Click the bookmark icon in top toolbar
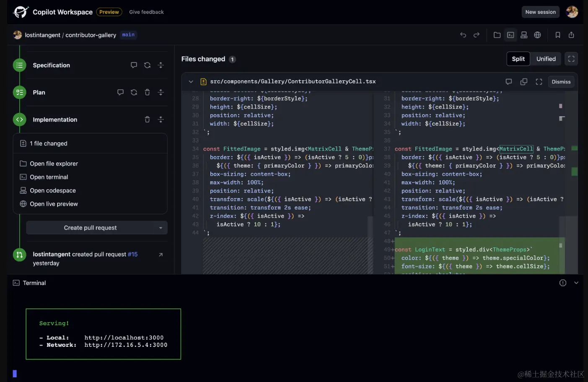Viewport: 588px width, 382px height. tap(558, 35)
